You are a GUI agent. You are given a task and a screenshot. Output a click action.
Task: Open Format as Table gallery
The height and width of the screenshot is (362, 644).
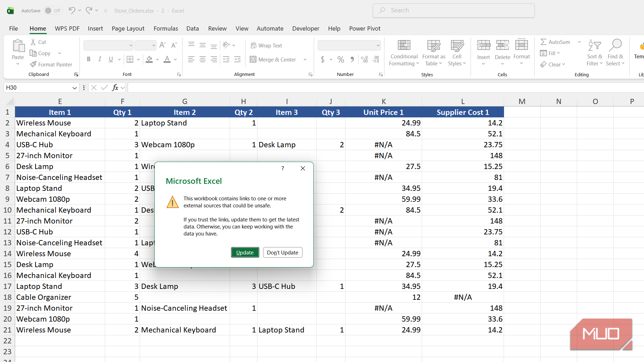click(434, 53)
